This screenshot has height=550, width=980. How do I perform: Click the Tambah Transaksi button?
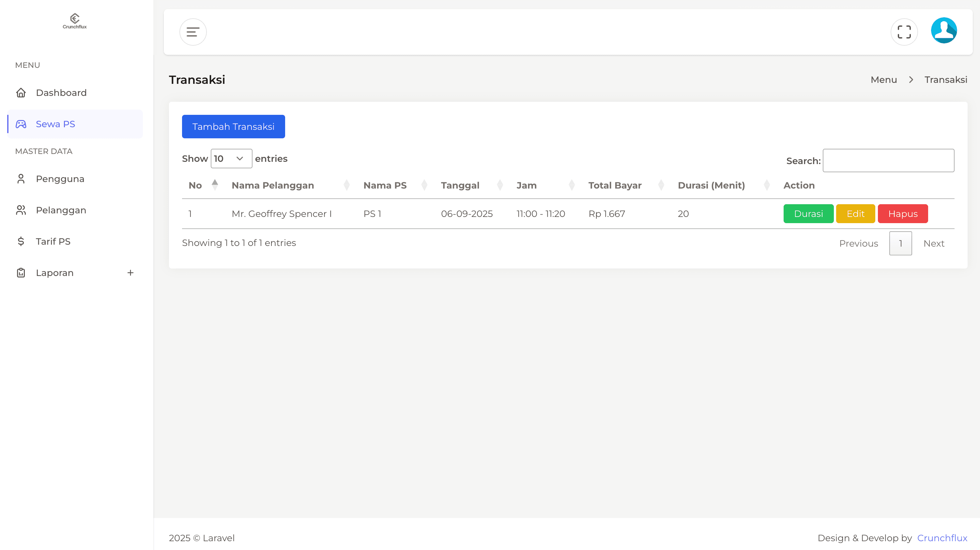coord(233,127)
